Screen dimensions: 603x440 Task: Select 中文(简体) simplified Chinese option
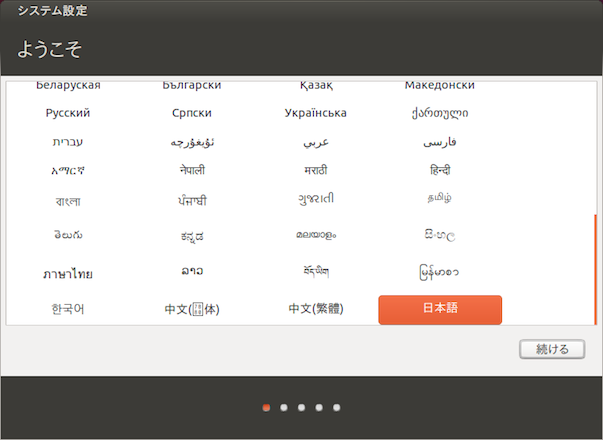[192, 309]
